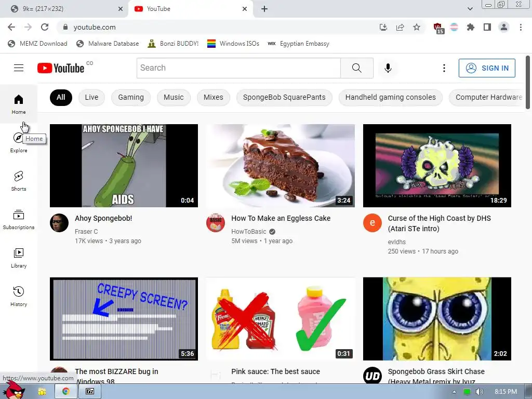
Task: Go to Home in sidebar
Action: pyautogui.click(x=19, y=104)
